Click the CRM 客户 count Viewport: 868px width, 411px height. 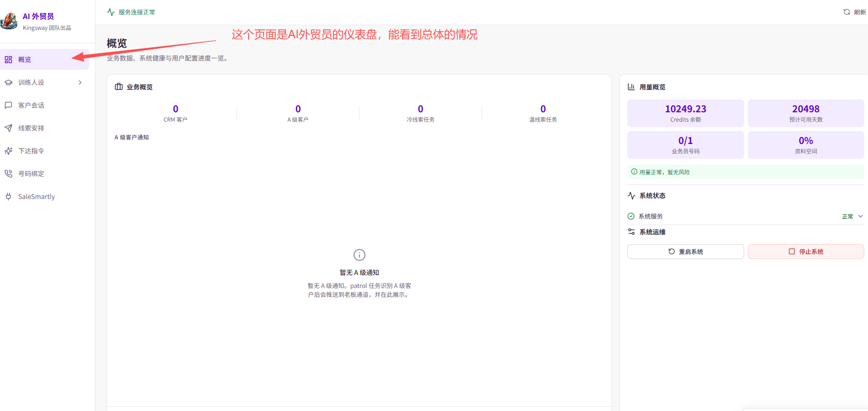click(x=176, y=109)
